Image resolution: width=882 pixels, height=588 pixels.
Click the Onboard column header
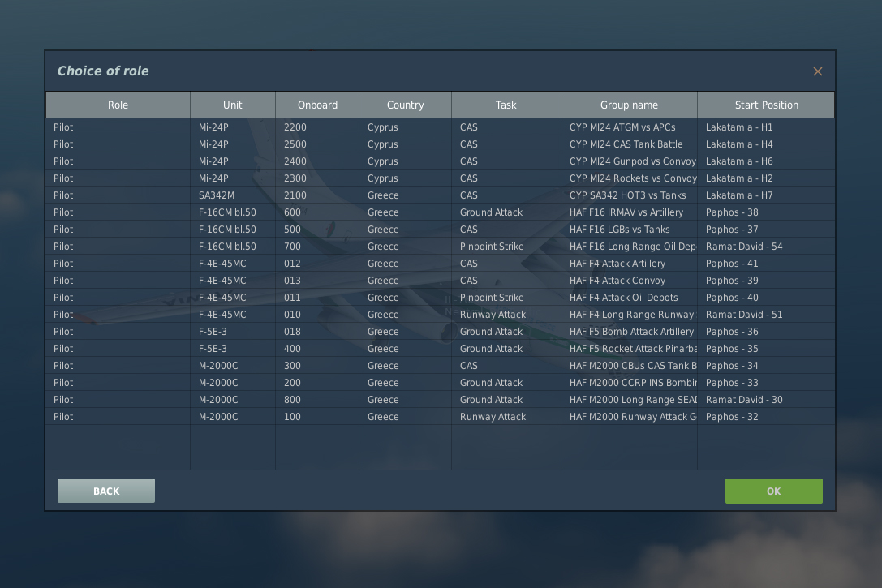pyautogui.click(x=317, y=105)
